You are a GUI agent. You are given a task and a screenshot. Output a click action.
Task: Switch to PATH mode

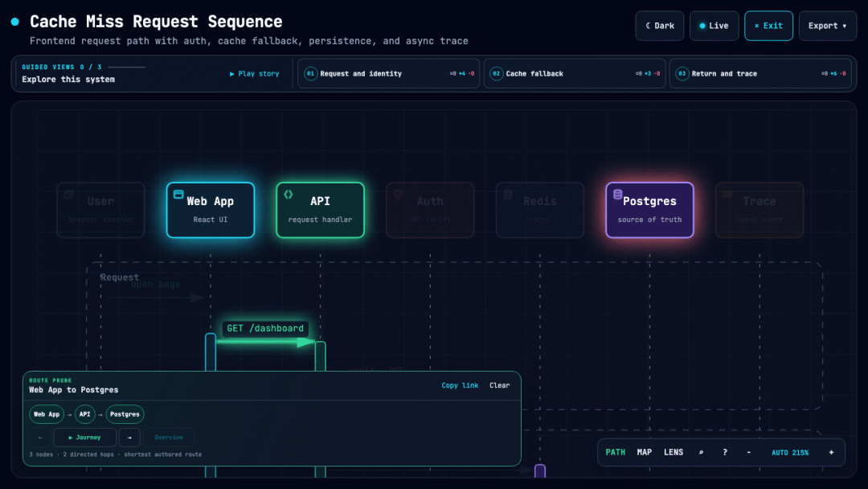[615, 453]
